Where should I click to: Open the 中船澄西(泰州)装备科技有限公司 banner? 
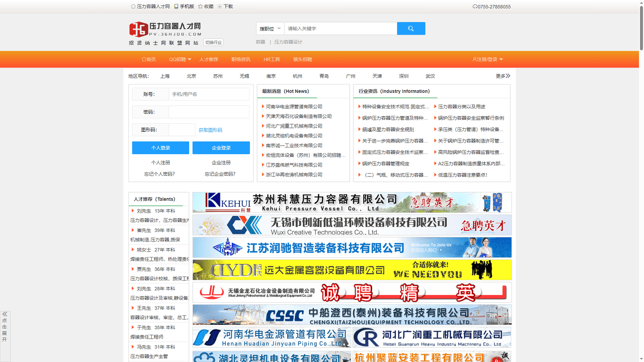[352, 315]
